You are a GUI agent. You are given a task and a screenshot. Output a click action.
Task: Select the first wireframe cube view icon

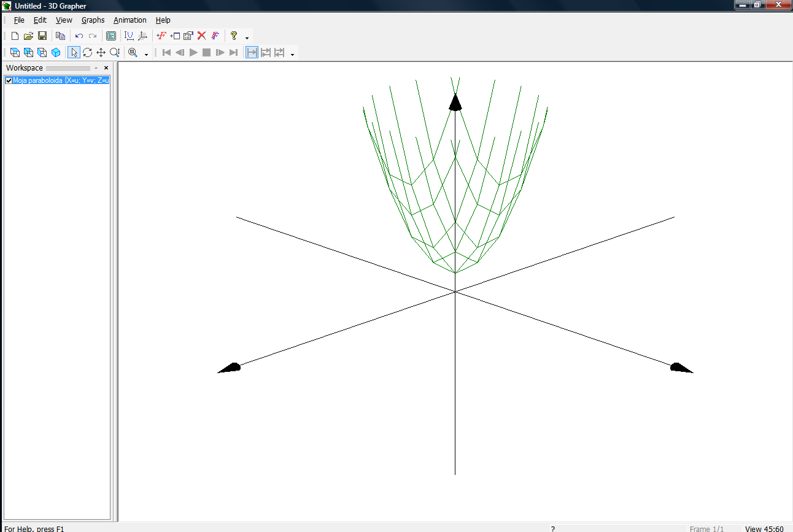pos(15,53)
